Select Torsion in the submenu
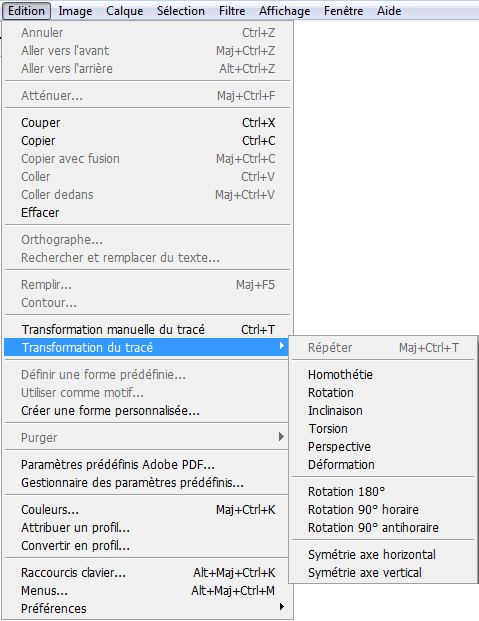The height and width of the screenshot is (621, 479). coord(383,429)
